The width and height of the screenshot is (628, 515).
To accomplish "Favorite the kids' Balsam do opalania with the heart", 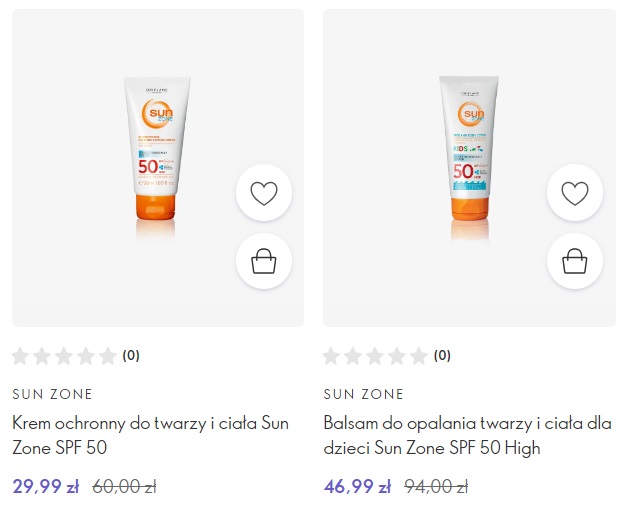I will click(x=575, y=194).
